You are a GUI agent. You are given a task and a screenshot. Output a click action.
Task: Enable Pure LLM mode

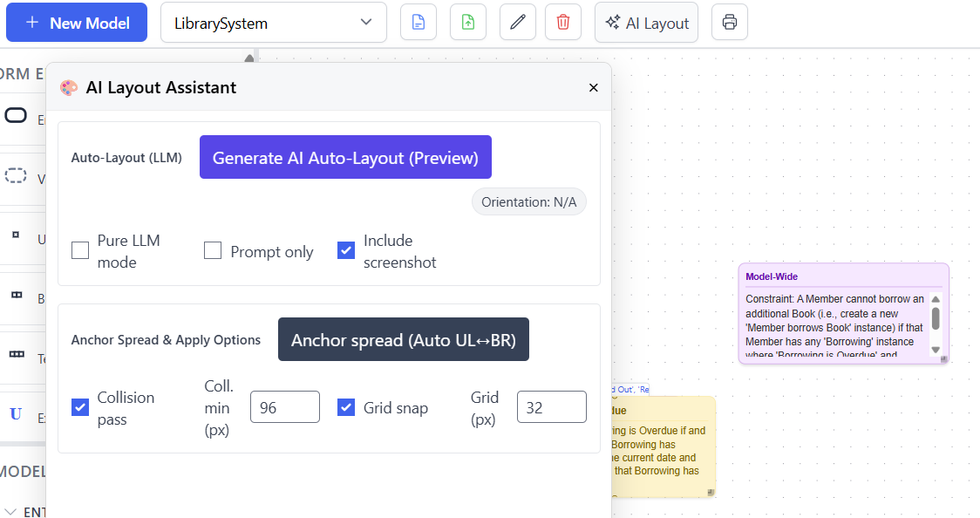[80, 249]
